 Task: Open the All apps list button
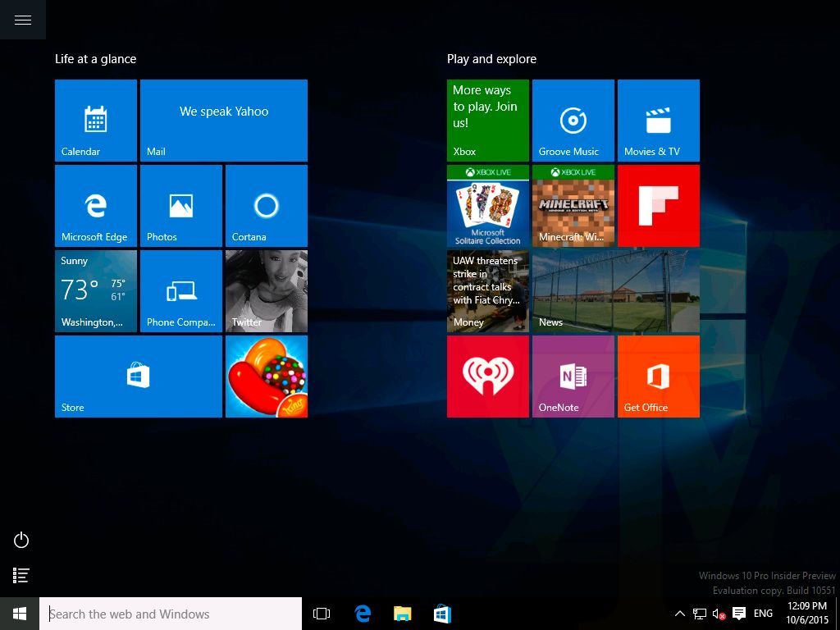click(x=22, y=576)
